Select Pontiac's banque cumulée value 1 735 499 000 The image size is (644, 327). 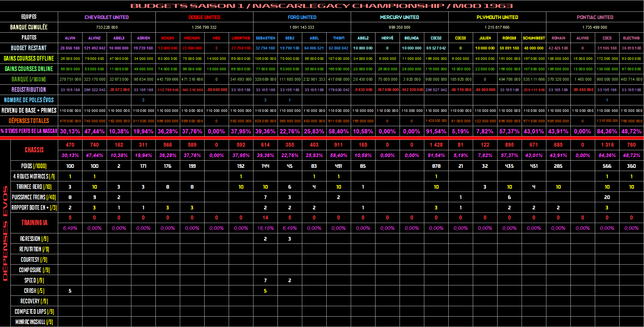coord(595,27)
